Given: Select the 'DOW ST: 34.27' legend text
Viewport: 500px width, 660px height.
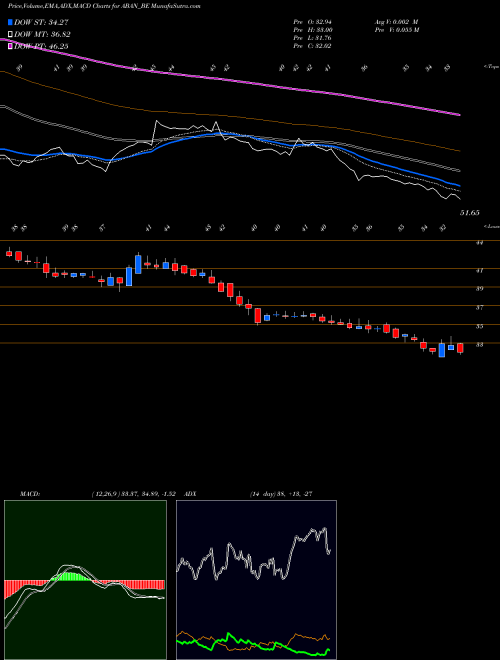Looking at the screenshot, I should point(41,22).
